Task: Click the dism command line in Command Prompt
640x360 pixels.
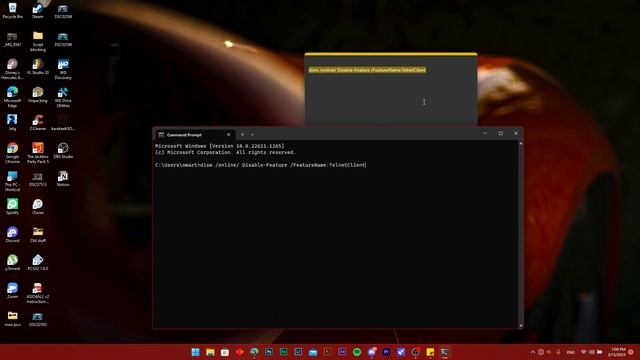Action: [x=260, y=165]
